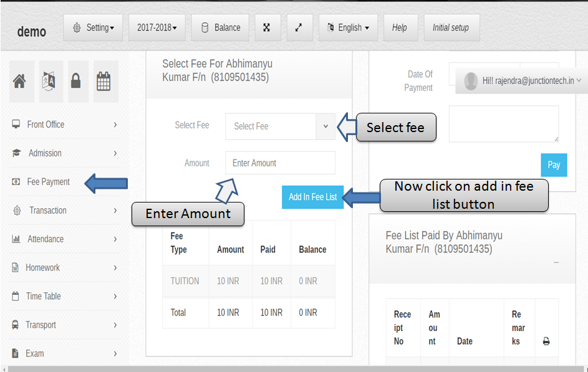The height and width of the screenshot is (372, 588).
Task: Expand Attendance chevron
Action: [115, 239]
